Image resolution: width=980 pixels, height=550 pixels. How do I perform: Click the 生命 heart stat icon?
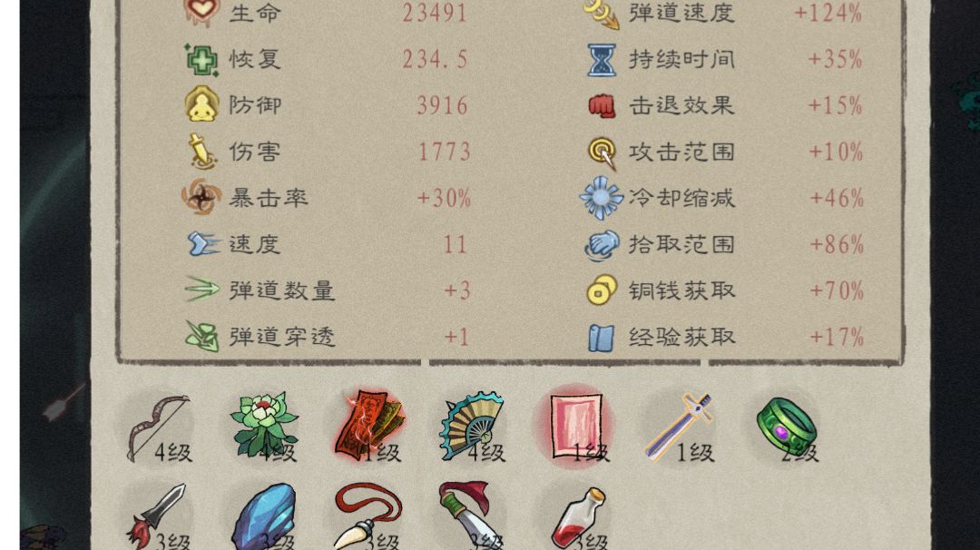202,13
